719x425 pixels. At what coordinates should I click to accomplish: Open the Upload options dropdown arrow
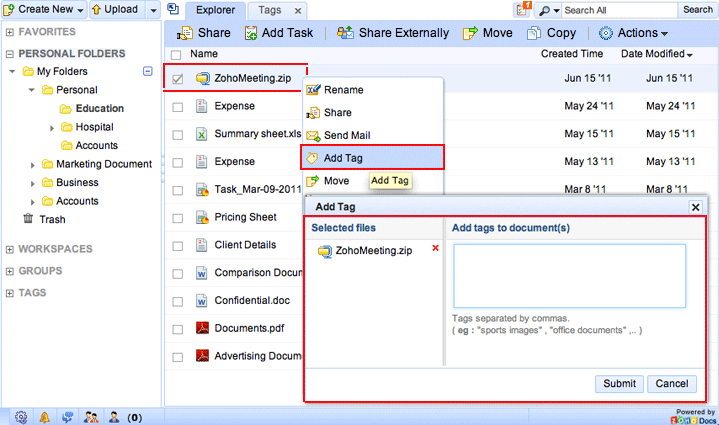click(x=153, y=10)
